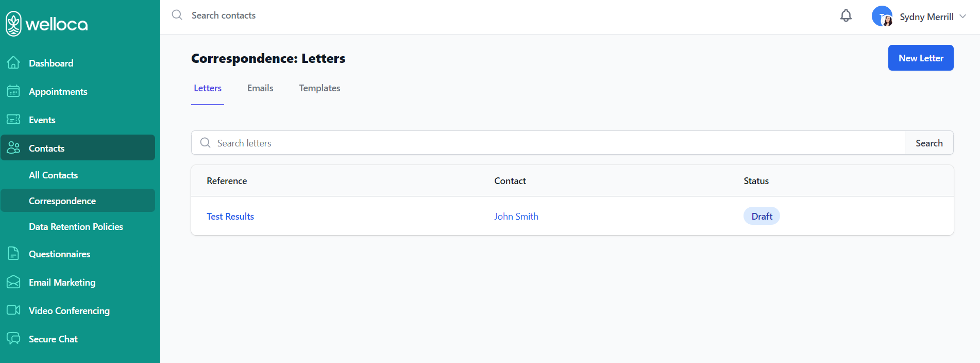Open the notifications bell
Screen dimensions: 980x363
click(846, 16)
